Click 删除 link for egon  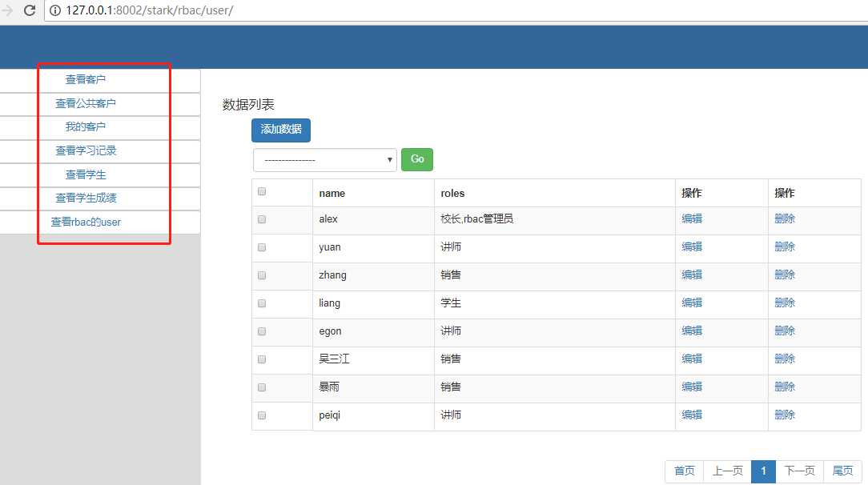pyautogui.click(x=785, y=331)
